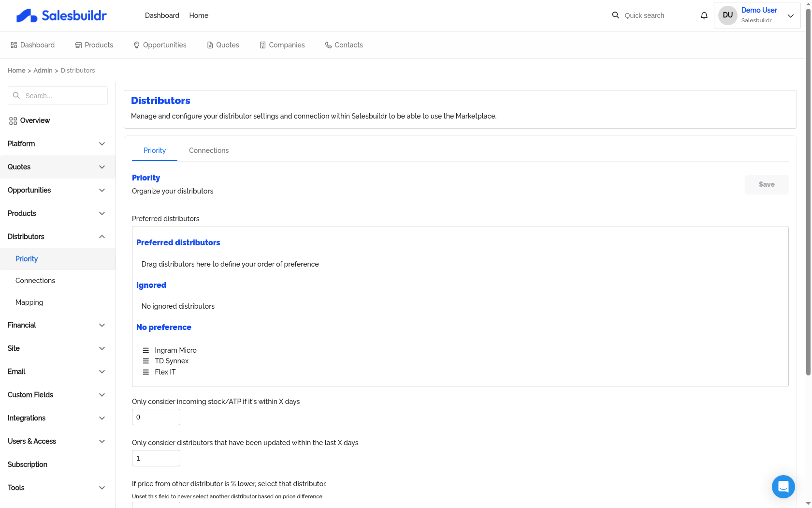Switch to the Connections tab

tap(209, 150)
